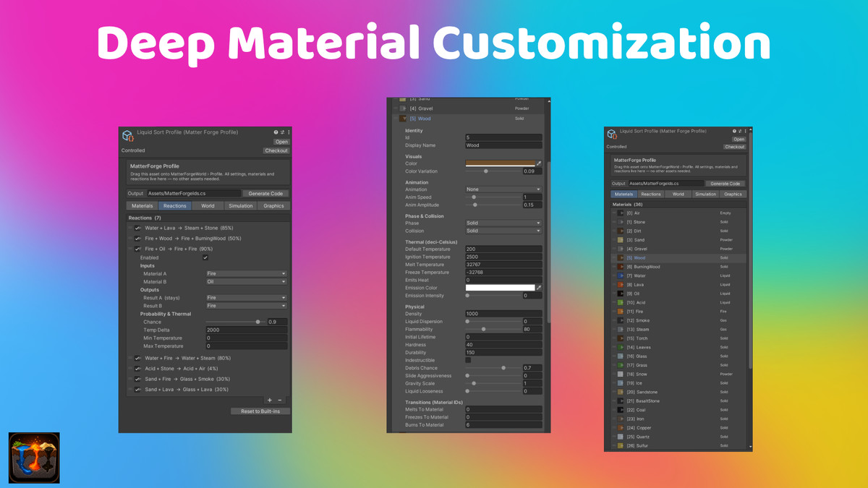Click the Grass material color icon
Screen dimensions: 868x488
[x=621, y=365]
